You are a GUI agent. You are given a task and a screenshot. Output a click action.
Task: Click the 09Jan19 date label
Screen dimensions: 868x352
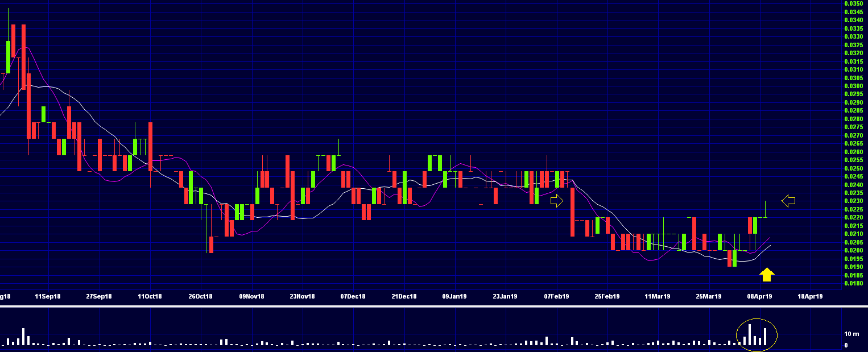pyautogui.click(x=454, y=296)
